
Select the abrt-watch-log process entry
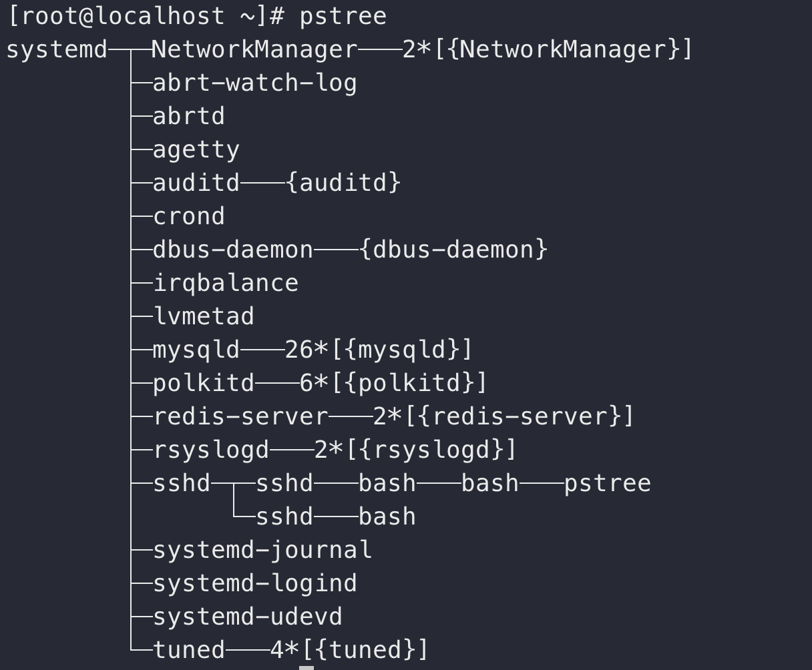[x=254, y=83]
